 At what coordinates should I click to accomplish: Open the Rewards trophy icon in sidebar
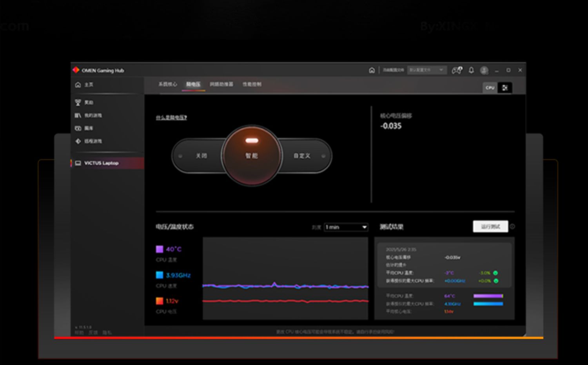pyautogui.click(x=78, y=103)
